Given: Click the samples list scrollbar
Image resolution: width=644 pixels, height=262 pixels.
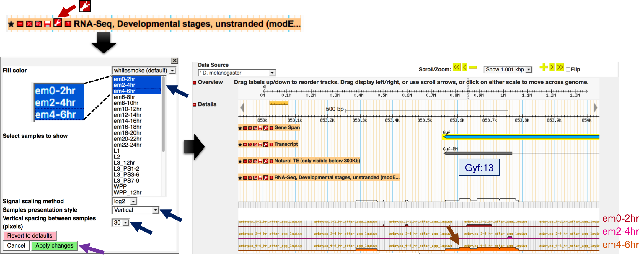Looking at the screenshot, I should 163,114.
